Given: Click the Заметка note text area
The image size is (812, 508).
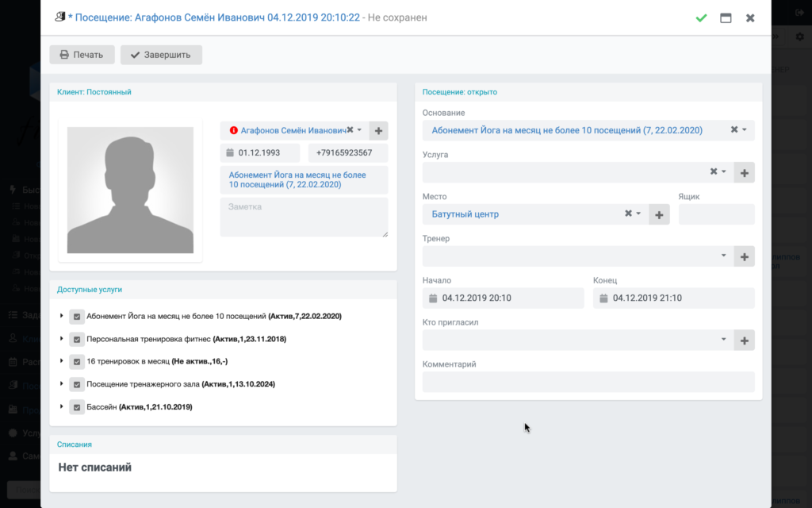Looking at the screenshot, I should (304, 217).
